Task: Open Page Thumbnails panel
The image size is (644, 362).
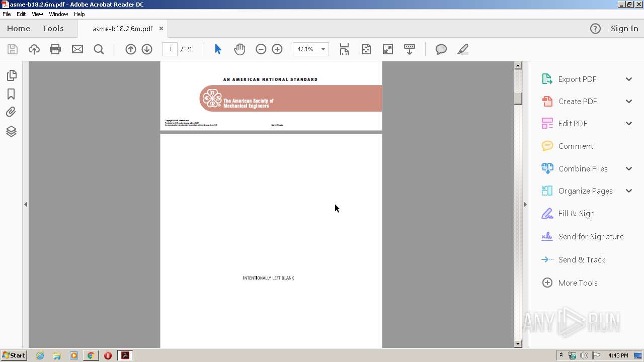Action: pyautogui.click(x=11, y=75)
